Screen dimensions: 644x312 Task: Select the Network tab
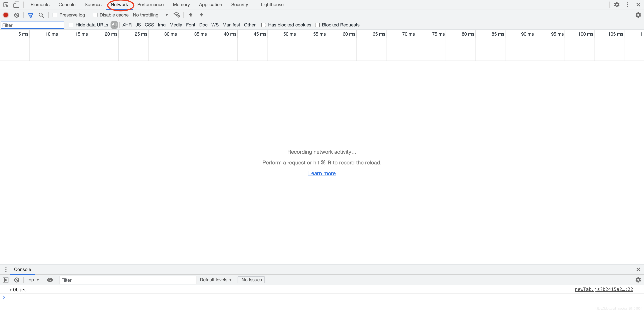(120, 5)
